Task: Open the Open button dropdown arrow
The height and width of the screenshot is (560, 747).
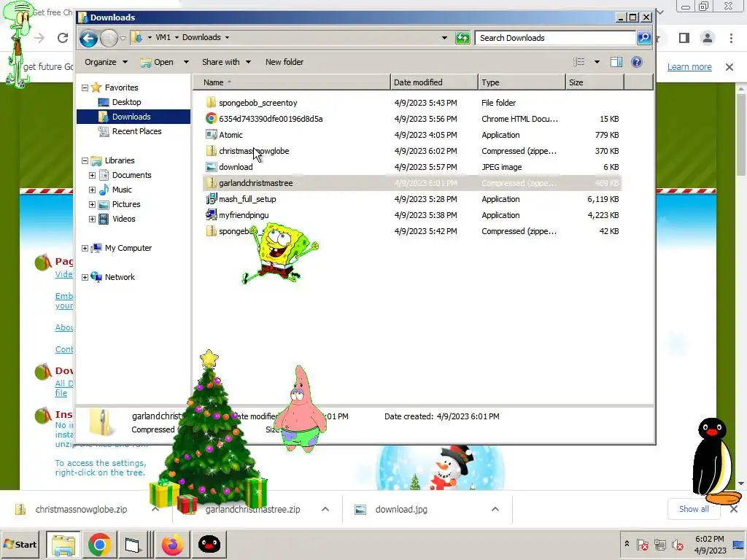Action: point(186,62)
